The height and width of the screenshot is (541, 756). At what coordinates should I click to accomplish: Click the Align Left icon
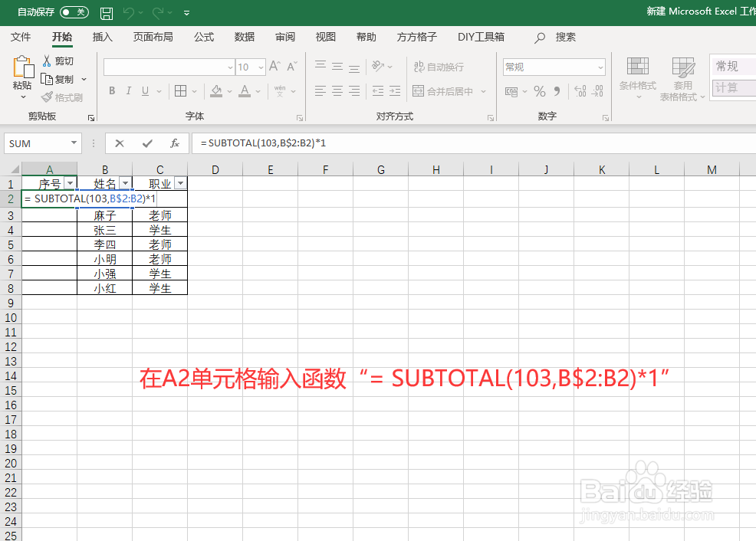[x=320, y=90]
